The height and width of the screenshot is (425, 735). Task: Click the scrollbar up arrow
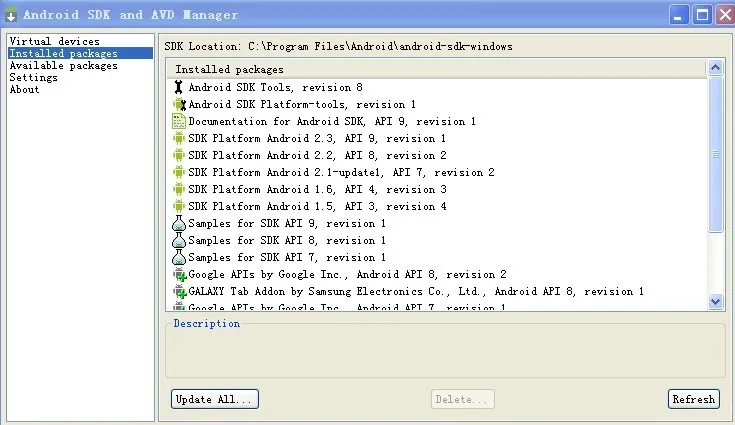715,68
